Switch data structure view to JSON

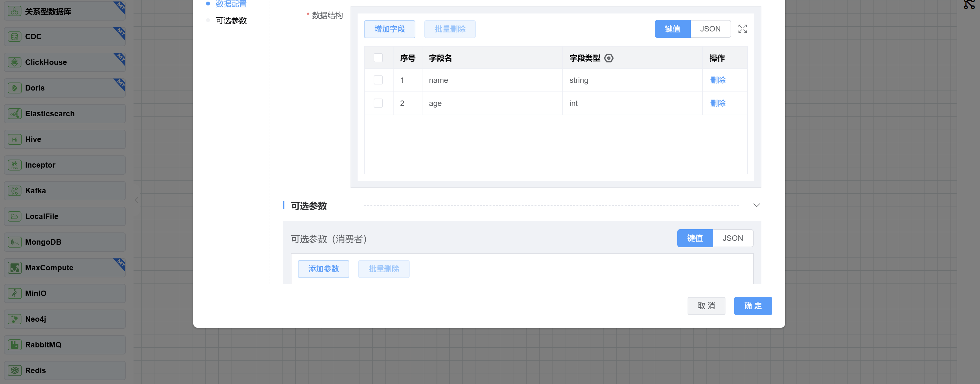pos(710,29)
